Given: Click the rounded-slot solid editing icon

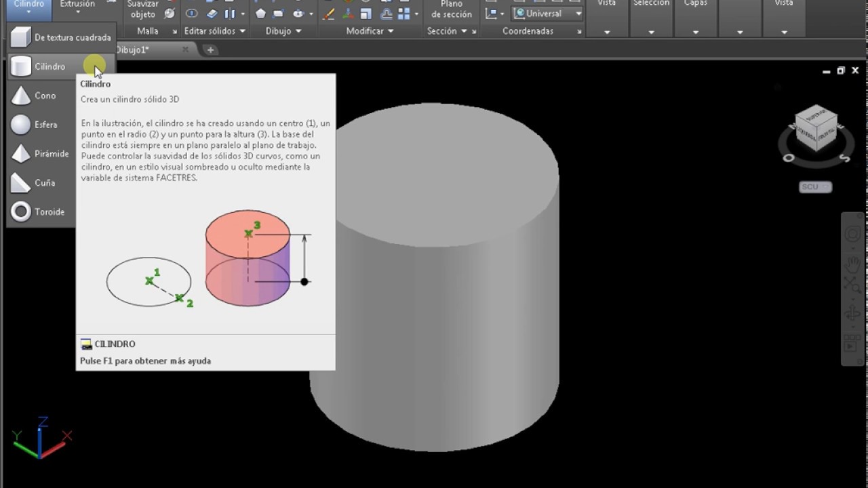Looking at the screenshot, I should (192, 14).
